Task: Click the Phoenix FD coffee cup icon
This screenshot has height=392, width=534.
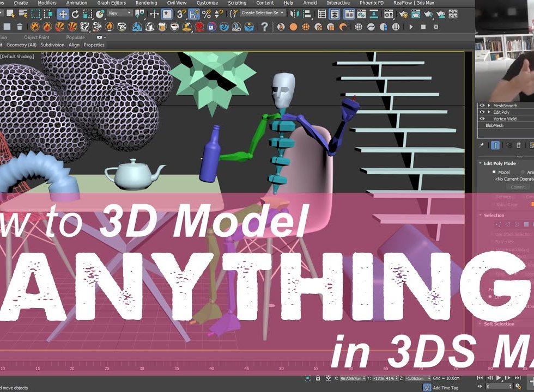Action: pos(175,27)
